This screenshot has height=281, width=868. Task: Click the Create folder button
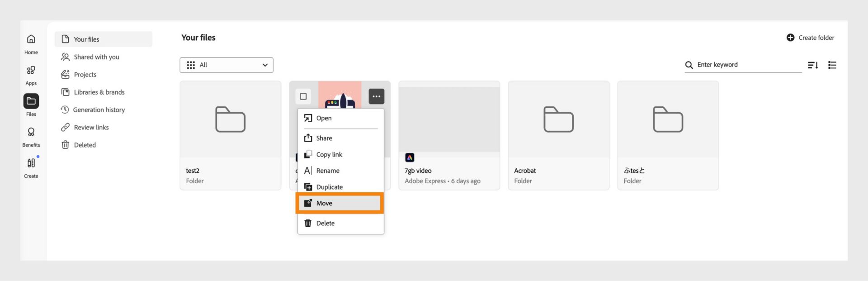click(811, 38)
